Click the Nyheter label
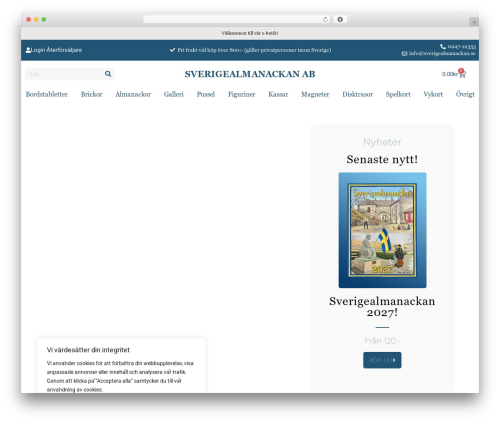The image size is (500, 423). (382, 142)
